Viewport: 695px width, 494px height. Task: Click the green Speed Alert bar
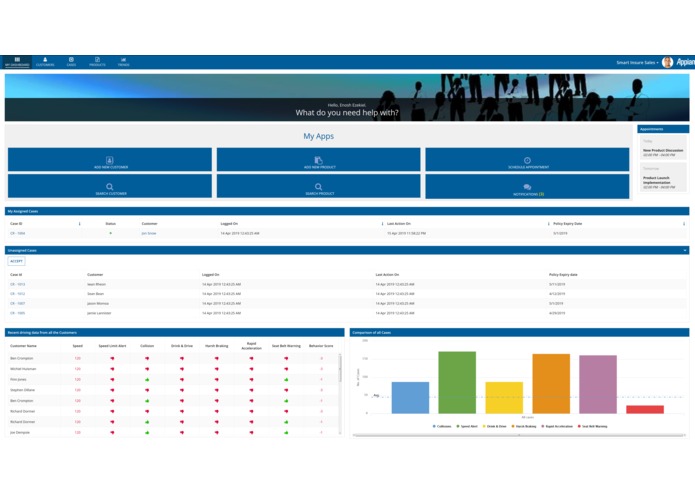tap(457, 382)
